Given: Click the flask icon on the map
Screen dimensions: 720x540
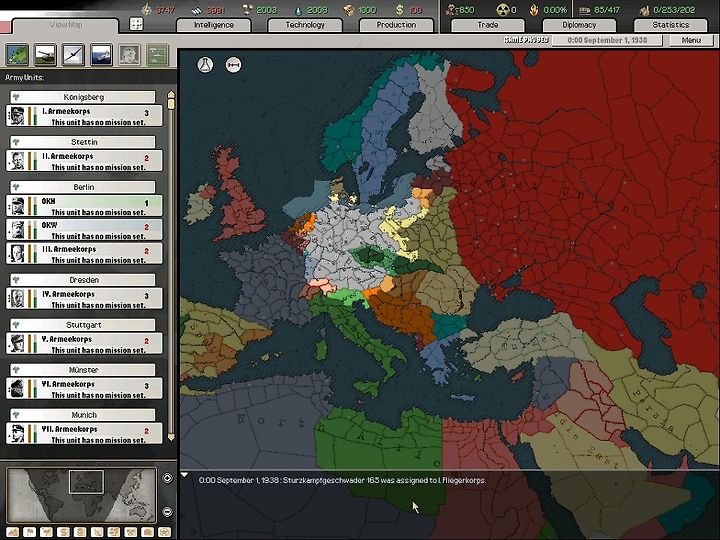Looking at the screenshot, I should tap(205, 64).
